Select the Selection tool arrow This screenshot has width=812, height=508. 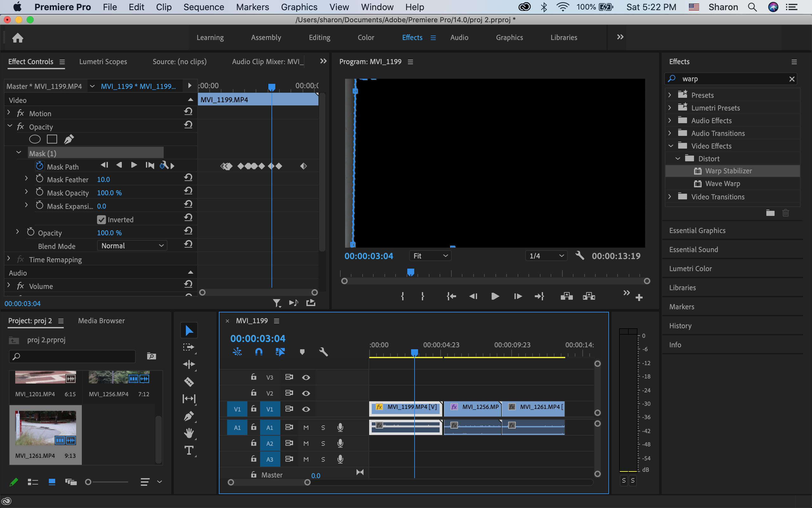coord(189,331)
